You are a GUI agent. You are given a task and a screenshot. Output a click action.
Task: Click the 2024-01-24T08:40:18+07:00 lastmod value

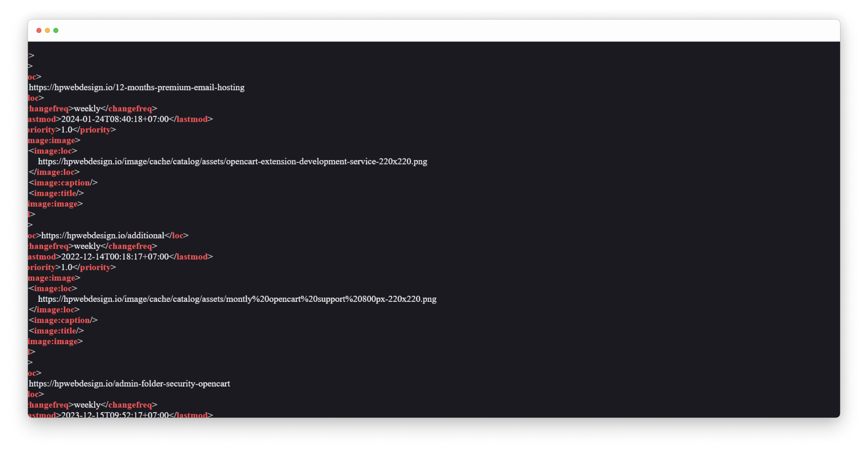coord(115,119)
